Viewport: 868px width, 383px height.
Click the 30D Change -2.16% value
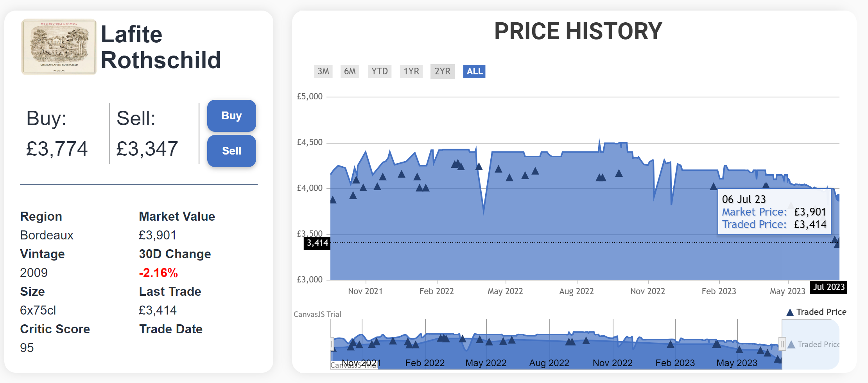[x=158, y=273]
